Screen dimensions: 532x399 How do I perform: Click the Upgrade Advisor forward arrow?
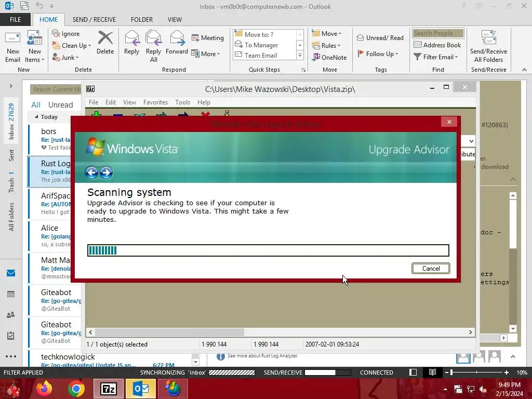106,172
